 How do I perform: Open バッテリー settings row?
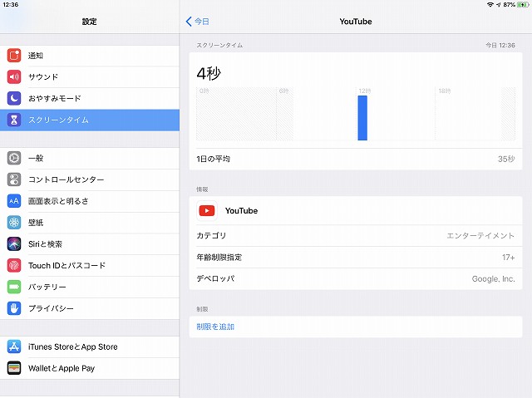click(90, 287)
